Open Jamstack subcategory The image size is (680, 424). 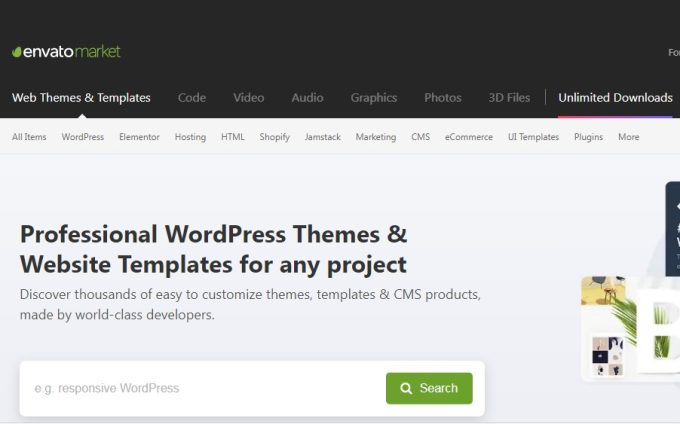coord(323,137)
